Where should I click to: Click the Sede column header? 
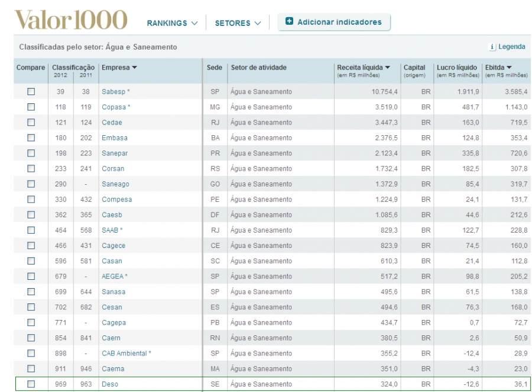click(215, 67)
